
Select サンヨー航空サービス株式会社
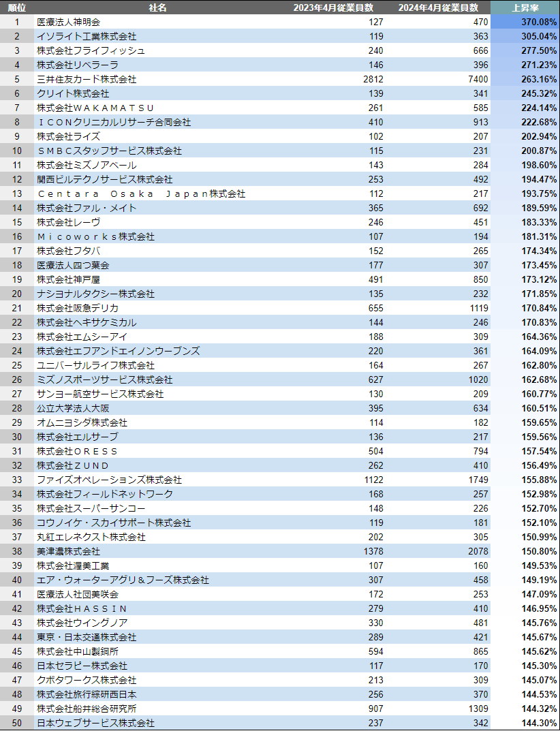pos(100,394)
